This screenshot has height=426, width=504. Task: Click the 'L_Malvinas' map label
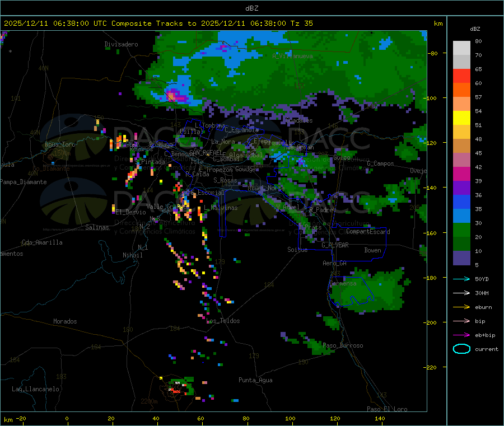pyautogui.click(x=221, y=208)
